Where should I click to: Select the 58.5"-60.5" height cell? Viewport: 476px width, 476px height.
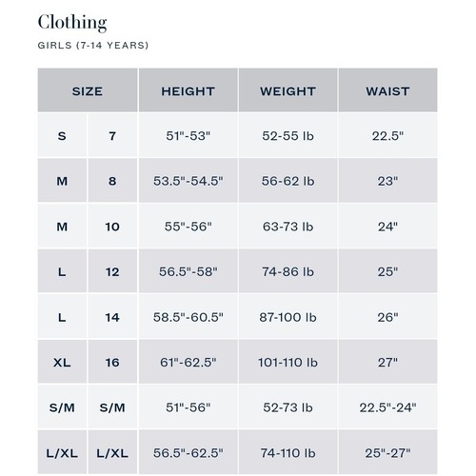point(188,316)
